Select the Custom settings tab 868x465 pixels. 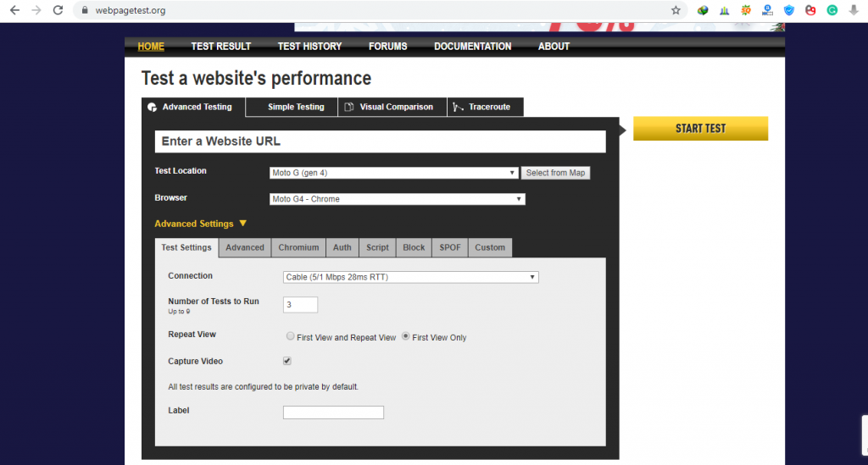click(490, 247)
